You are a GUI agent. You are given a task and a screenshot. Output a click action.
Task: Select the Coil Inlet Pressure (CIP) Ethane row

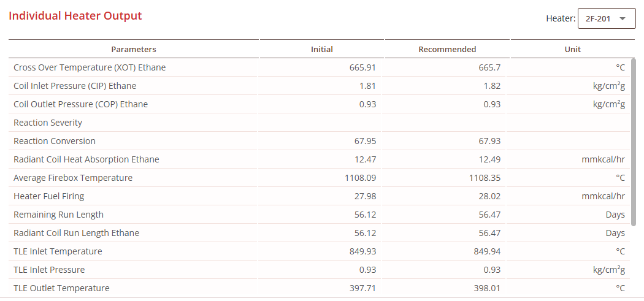click(x=75, y=86)
